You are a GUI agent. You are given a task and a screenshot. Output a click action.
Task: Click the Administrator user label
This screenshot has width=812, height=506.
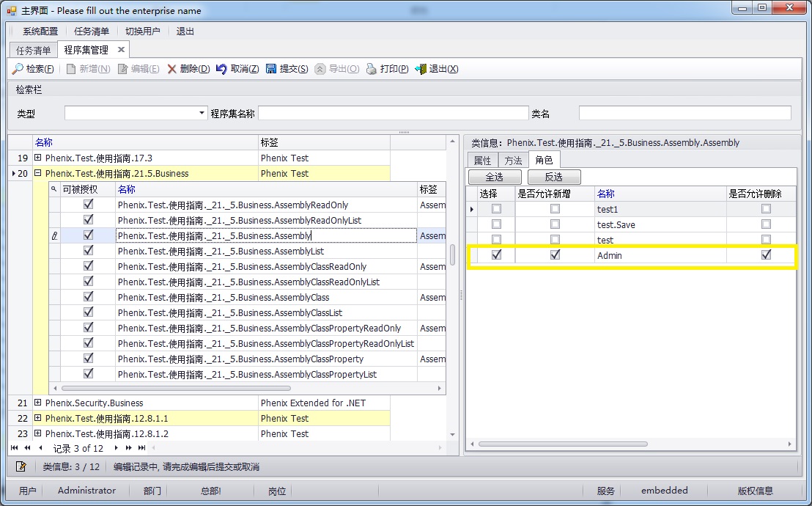tap(86, 491)
